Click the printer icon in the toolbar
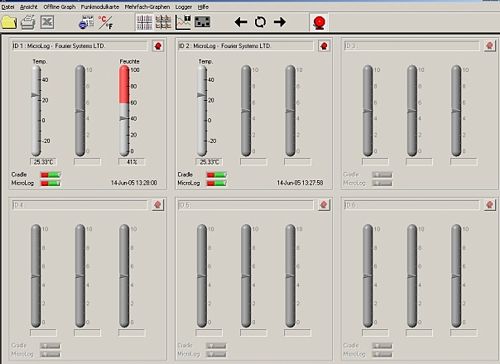Image resolution: width=500 pixels, height=364 pixels. pyautogui.click(x=28, y=22)
